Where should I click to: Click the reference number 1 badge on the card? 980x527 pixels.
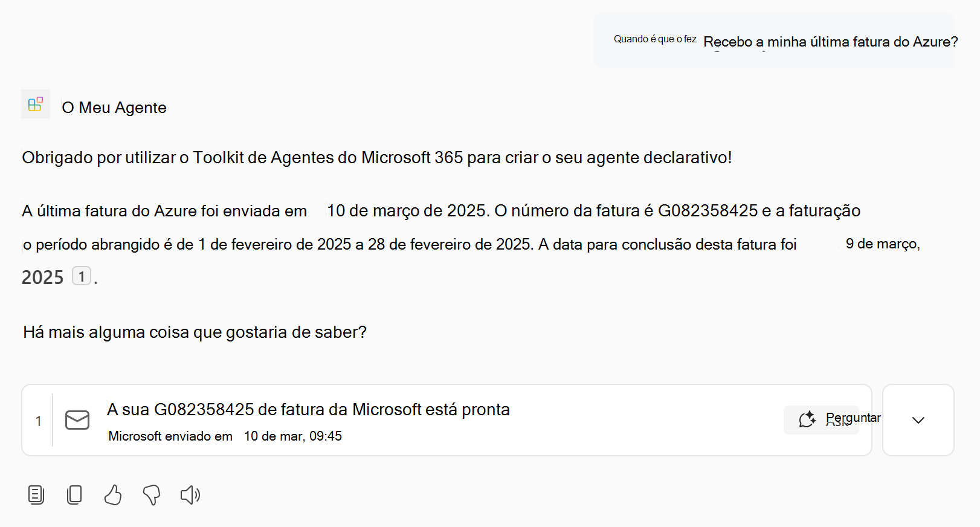39,421
